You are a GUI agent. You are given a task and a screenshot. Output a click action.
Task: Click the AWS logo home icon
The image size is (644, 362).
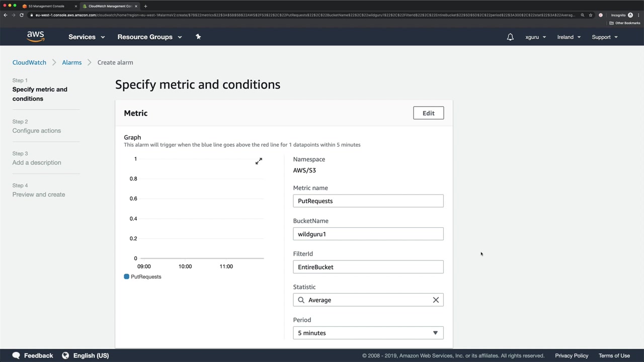[35, 37]
